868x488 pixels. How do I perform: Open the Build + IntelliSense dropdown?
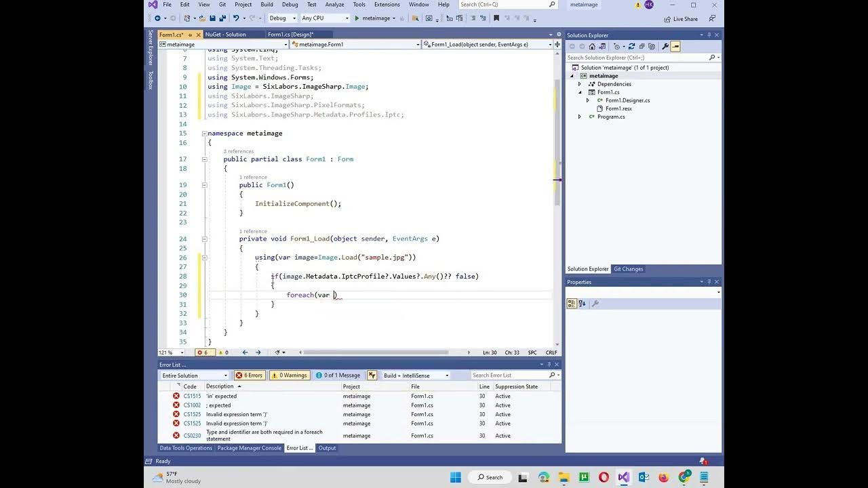(x=416, y=375)
